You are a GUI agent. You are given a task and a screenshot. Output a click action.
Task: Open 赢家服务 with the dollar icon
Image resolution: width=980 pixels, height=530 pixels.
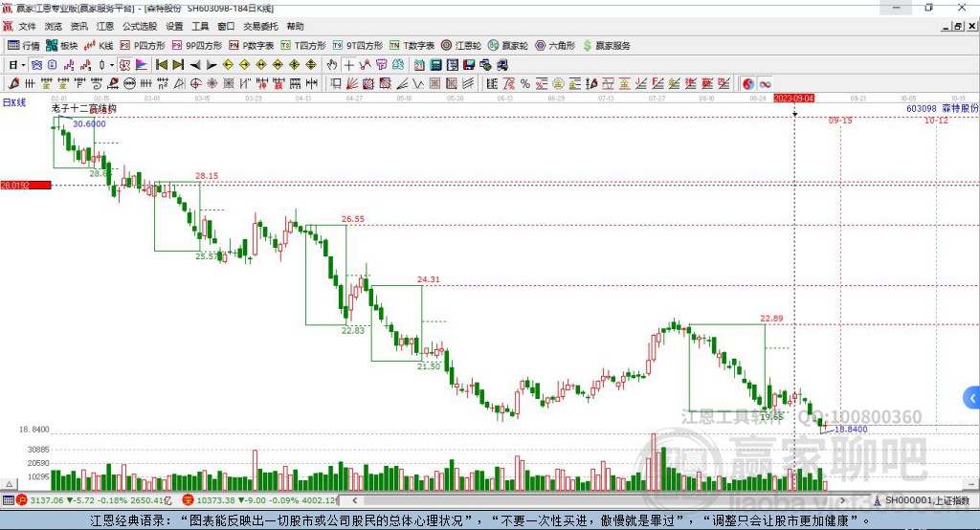[606, 46]
